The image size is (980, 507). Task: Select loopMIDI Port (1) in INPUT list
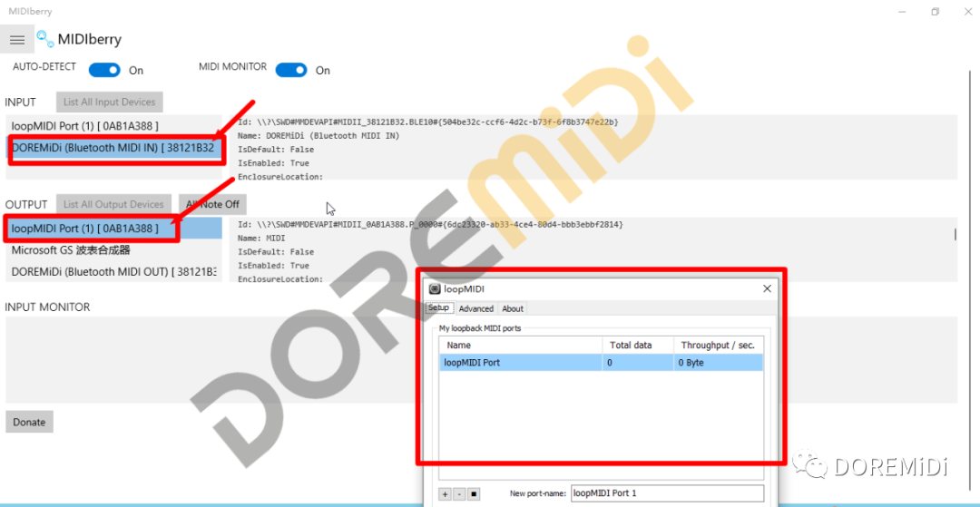point(113,125)
